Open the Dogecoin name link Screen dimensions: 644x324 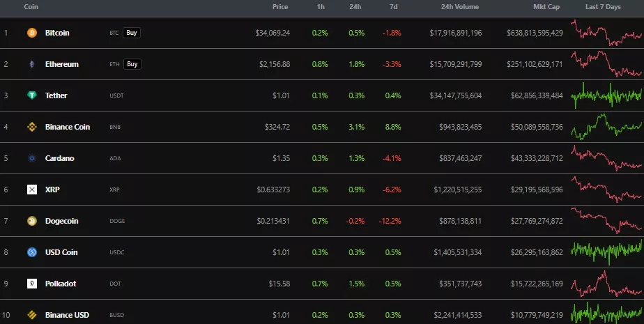61,221
